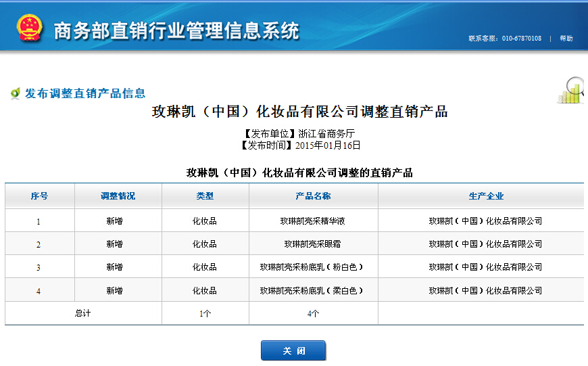This screenshot has width=588, height=366.
Task: Click the product 玫琳凯亮采精华液
Action: tap(313, 221)
